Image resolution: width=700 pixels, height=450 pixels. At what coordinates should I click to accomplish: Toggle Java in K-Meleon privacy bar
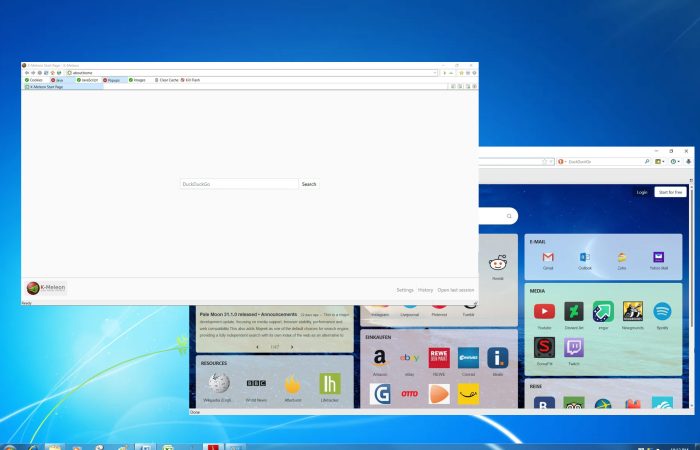(57, 80)
